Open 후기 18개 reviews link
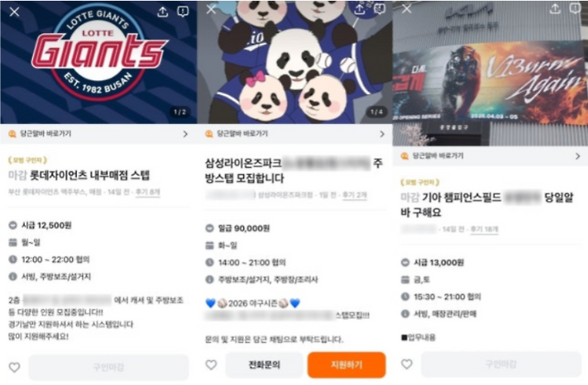Screen dimensions: 588x385 click(x=484, y=229)
